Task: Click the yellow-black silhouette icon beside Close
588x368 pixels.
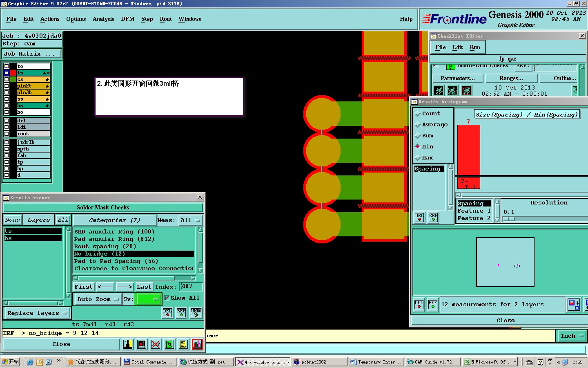Action: click(128, 344)
